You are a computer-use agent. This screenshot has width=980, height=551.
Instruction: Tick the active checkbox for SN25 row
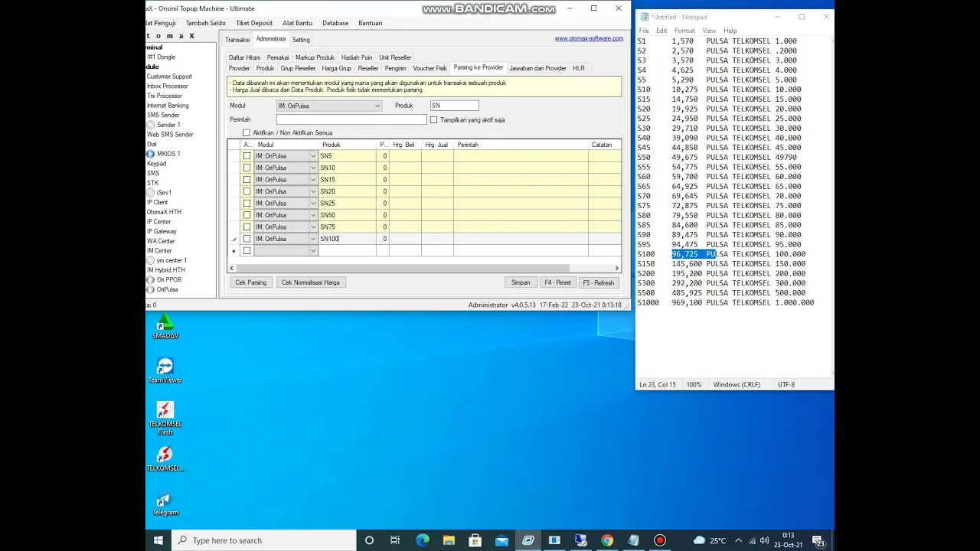247,204
